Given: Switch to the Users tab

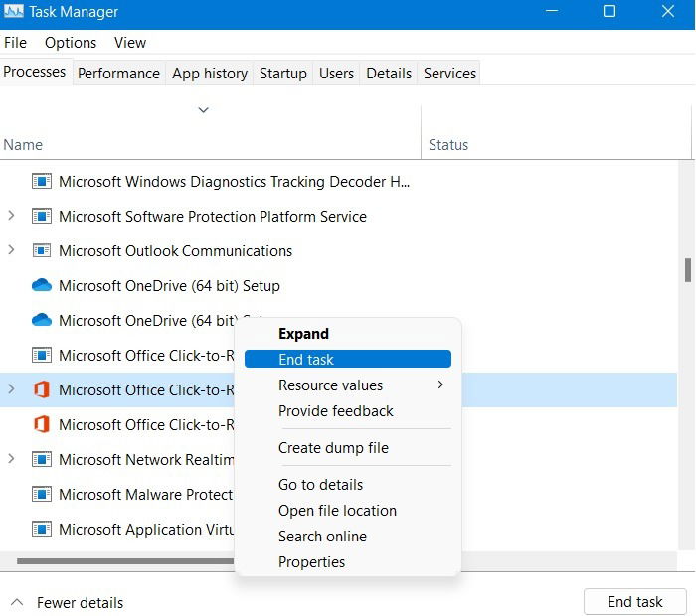Looking at the screenshot, I should coord(336,74).
